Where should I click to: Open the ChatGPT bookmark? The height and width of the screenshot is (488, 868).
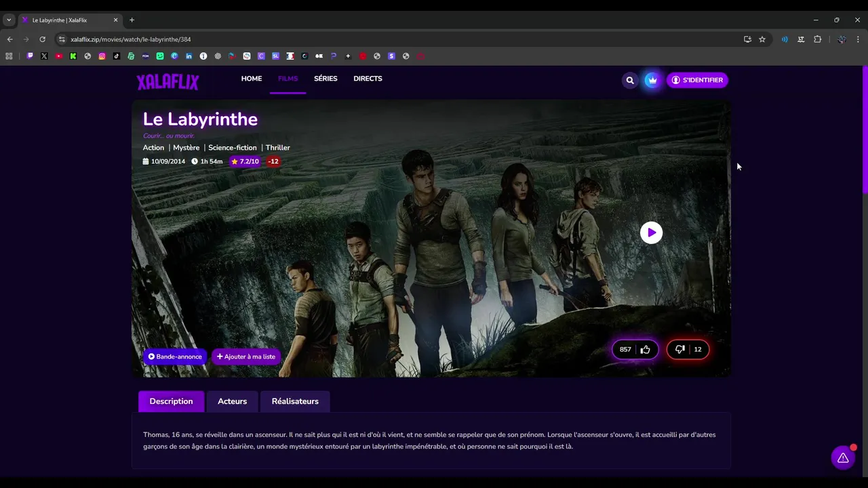218,56
